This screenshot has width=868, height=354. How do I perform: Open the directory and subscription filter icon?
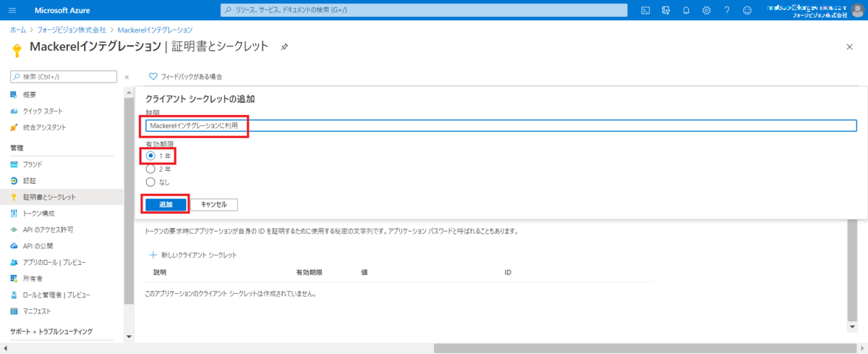[665, 10]
